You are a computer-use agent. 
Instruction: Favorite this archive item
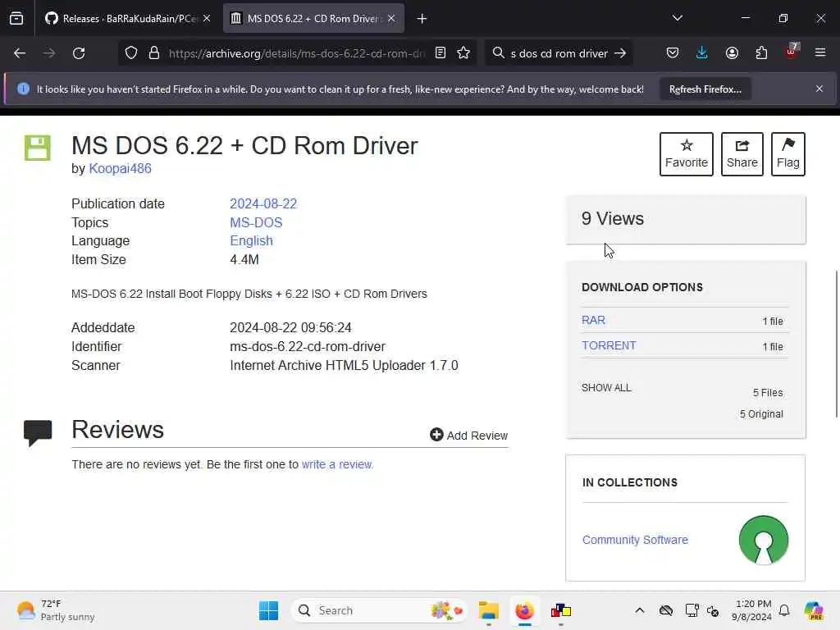pyautogui.click(x=687, y=153)
